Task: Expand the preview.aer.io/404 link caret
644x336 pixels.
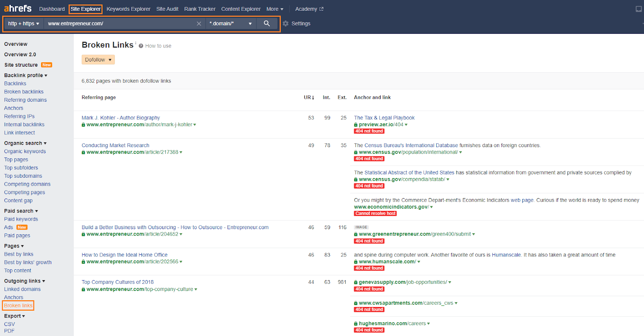Action: click(x=406, y=125)
